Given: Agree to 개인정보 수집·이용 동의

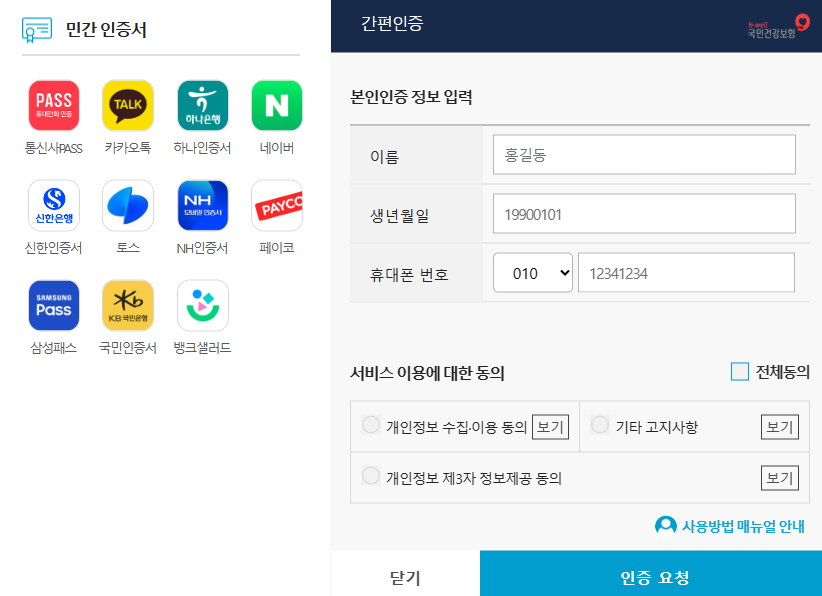Looking at the screenshot, I should tap(371, 425).
